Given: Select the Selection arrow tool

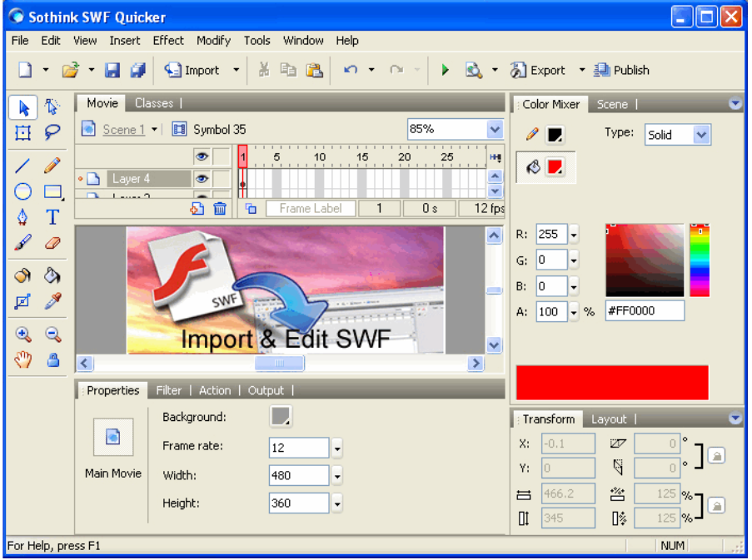Looking at the screenshot, I should (23, 107).
